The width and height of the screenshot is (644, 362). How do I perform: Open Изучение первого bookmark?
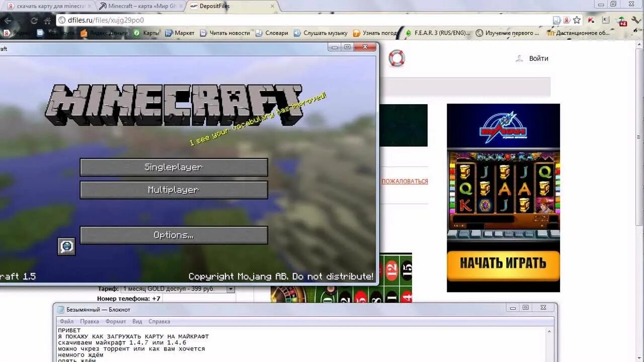(x=507, y=33)
